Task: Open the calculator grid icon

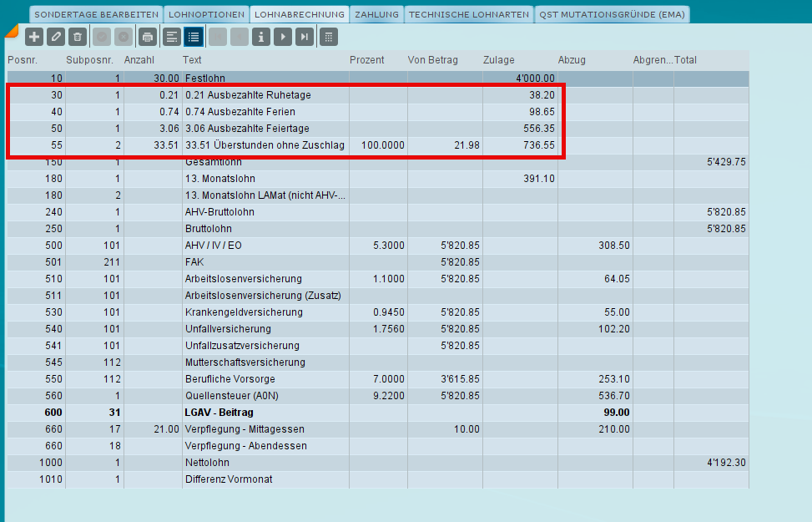Action: click(x=329, y=37)
